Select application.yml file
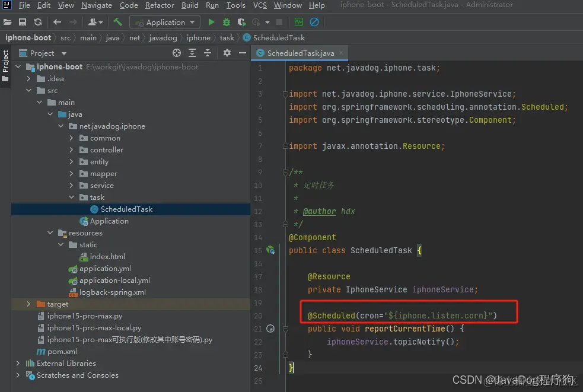The image size is (583, 392). tap(100, 269)
